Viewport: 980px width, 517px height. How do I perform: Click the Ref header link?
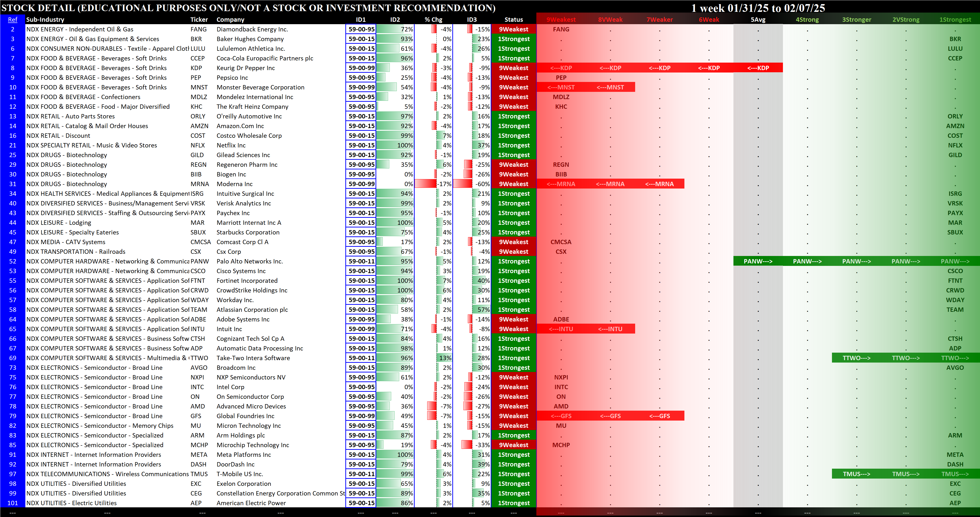pyautogui.click(x=13, y=19)
